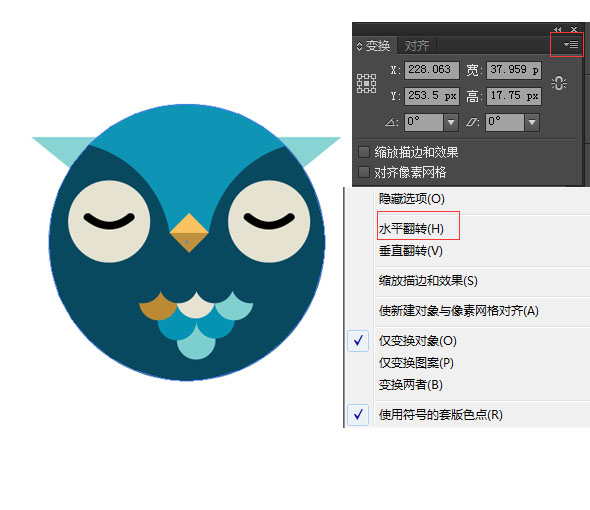
Task: Select the owl's left closed eye circle
Action: pyautogui.click(x=109, y=221)
